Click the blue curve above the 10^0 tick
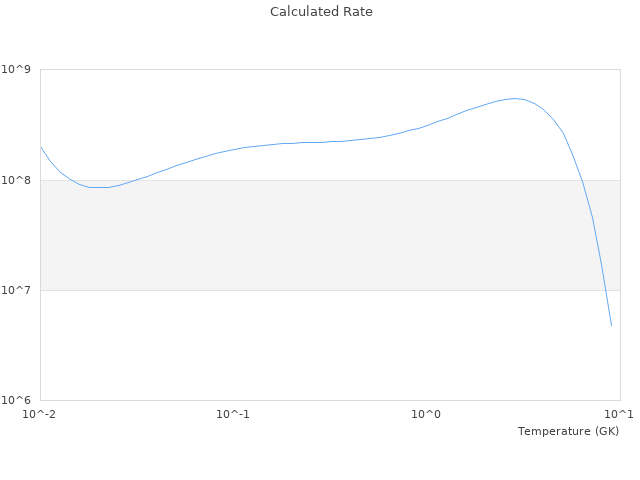Screen dimensions: 640x480 point(427,126)
